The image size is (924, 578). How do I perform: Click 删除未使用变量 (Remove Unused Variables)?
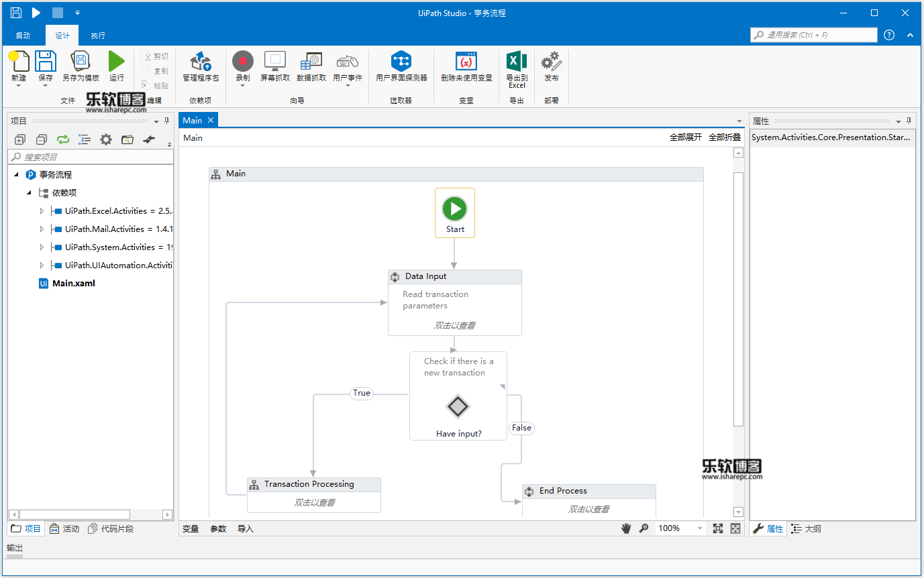point(466,62)
